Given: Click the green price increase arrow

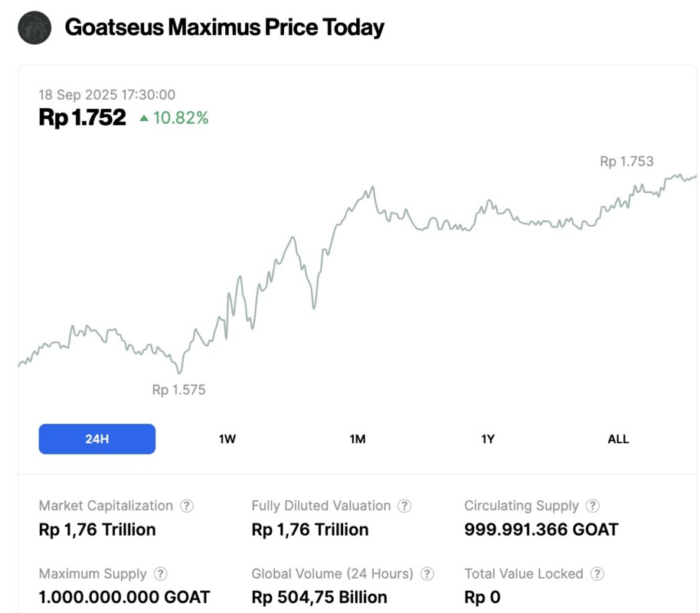Looking at the screenshot, I should [x=144, y=118].
